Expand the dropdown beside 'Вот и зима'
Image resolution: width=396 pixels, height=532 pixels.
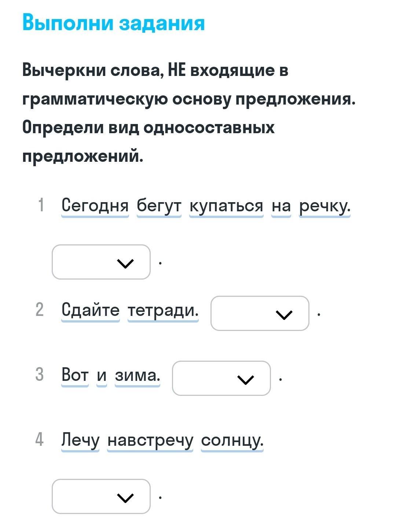tap(221, 378)
